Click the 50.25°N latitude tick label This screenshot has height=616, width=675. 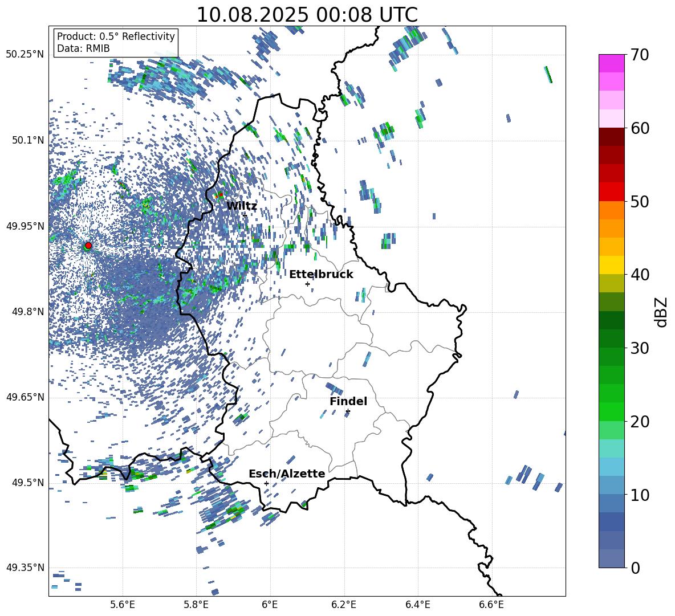point(25,55)
